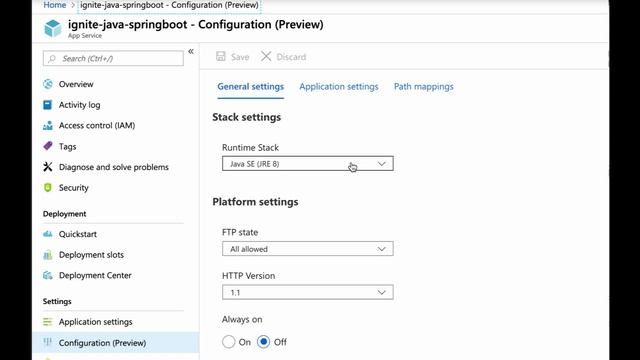640x360 pixels.
Task: Focus the Search (Ctrl+/) field
Action: (113, 58)
